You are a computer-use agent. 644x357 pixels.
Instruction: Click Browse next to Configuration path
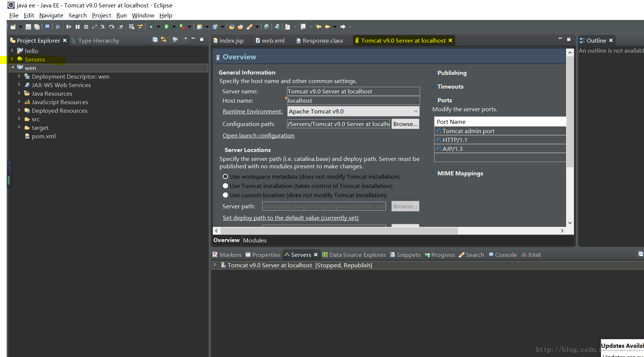click(x=405, y=124)
